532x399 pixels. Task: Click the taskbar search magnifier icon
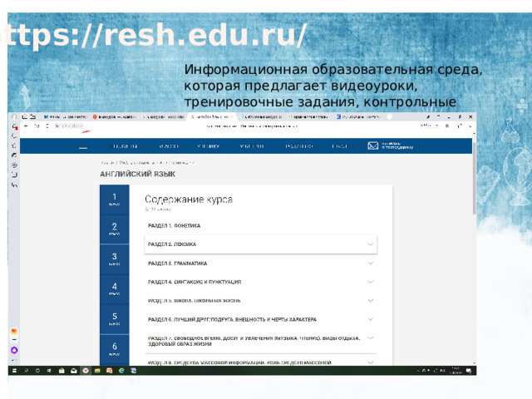26,371
